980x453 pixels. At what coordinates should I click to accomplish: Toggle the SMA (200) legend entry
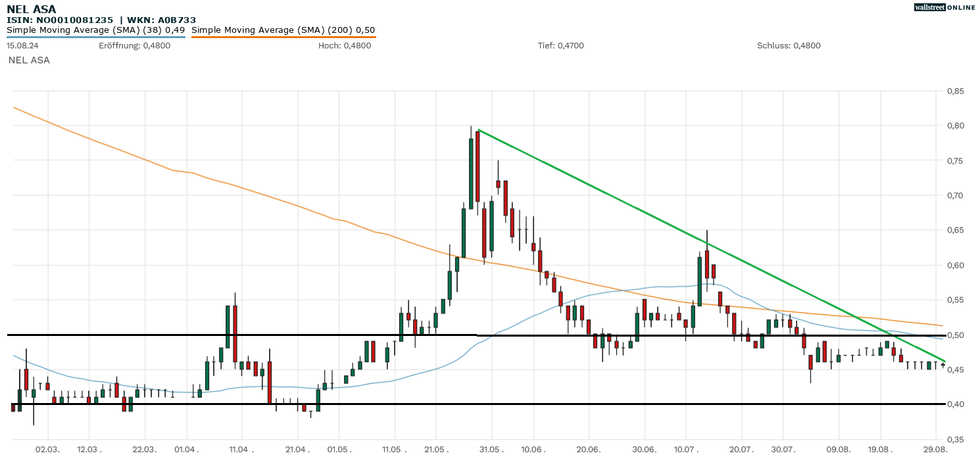[283, 30]
